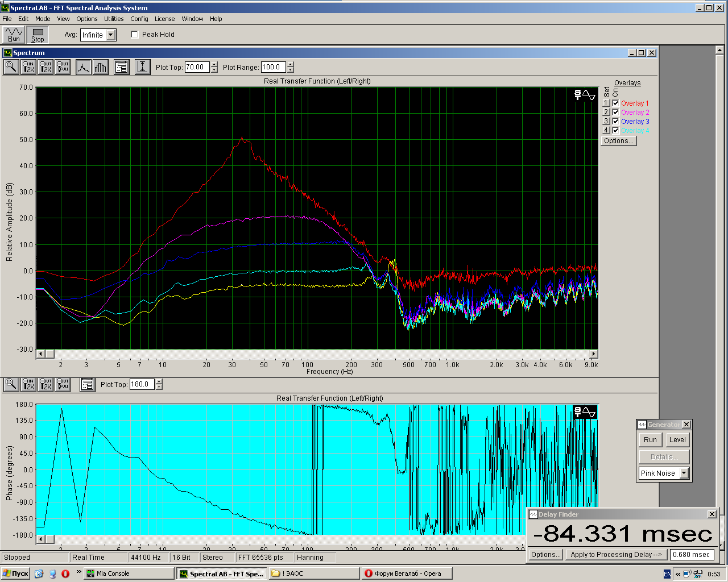Image resolution: width=728 pixels, height=582 pixels.
Task: Open the ЭАОС folder from the taskbar
Action: 315,573
